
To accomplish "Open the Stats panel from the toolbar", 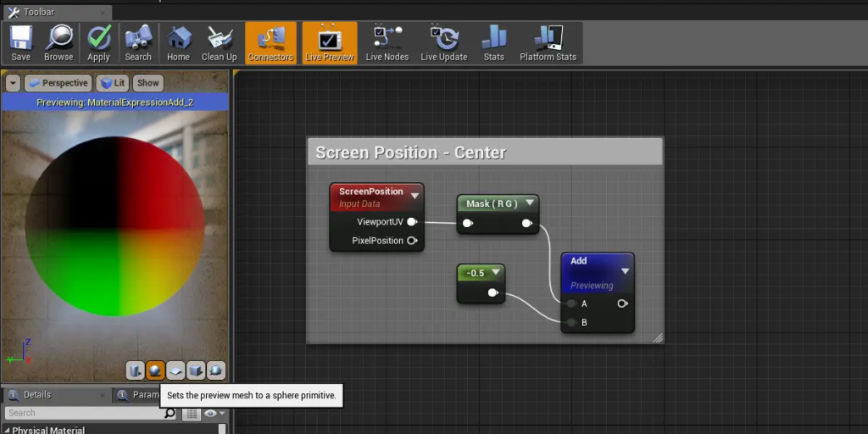I will click(x=493, y=42).
